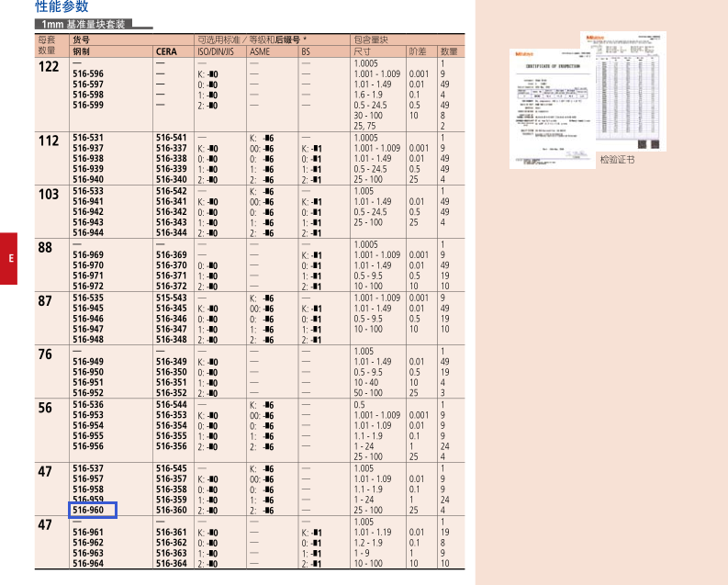Select the inspection certificate thumbnail image
Image resolution: width=728 pixels, height=585 pixels.
coord(588,100)
